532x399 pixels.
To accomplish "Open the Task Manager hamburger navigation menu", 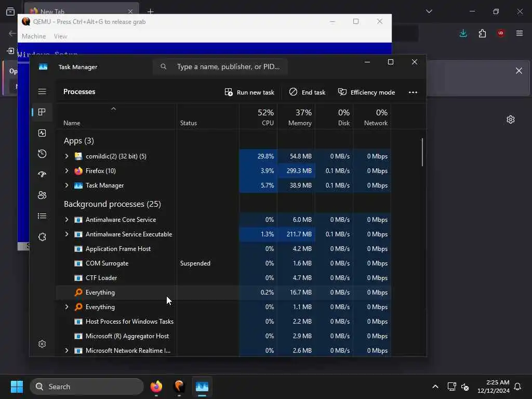I will coord(42,91).
